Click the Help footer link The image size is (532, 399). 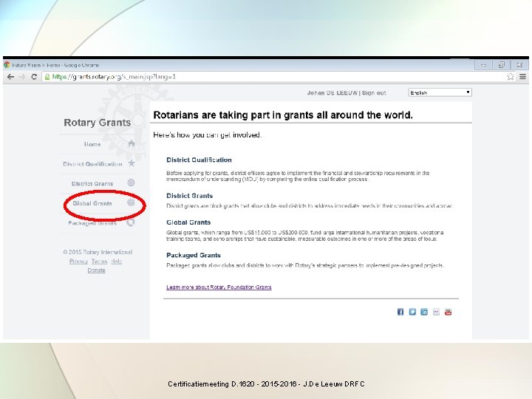[117, 262]
